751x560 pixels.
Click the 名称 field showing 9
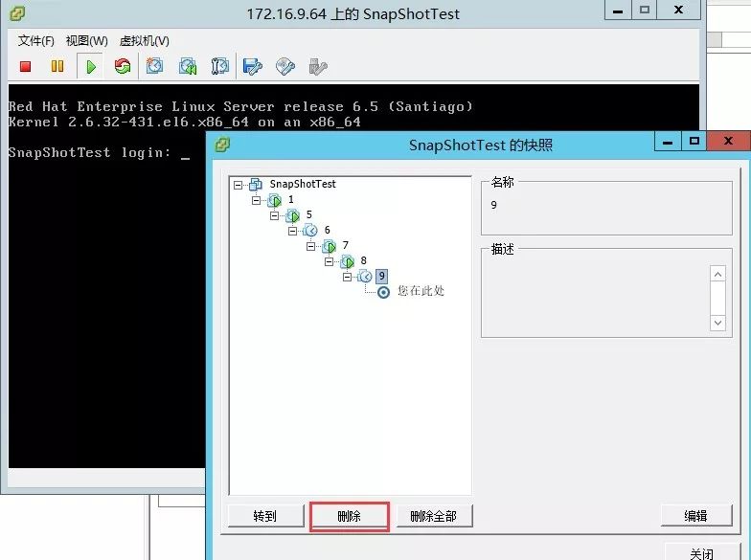tap(606, 206)
